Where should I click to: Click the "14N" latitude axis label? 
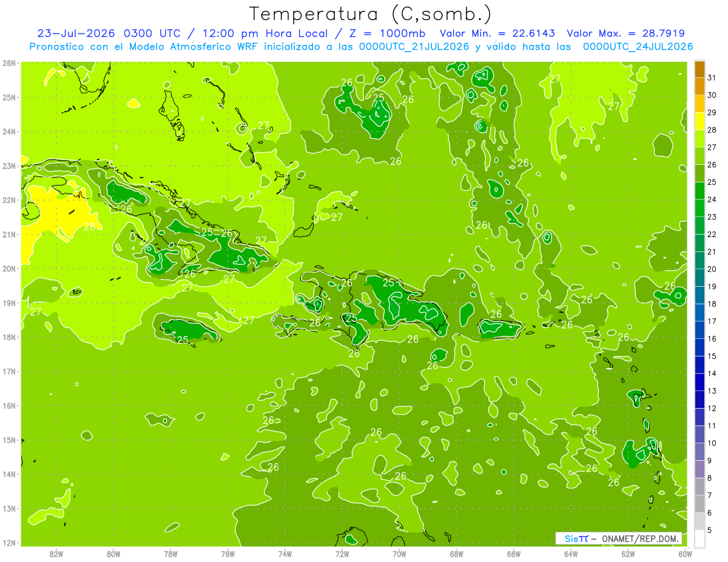[8, 474]
